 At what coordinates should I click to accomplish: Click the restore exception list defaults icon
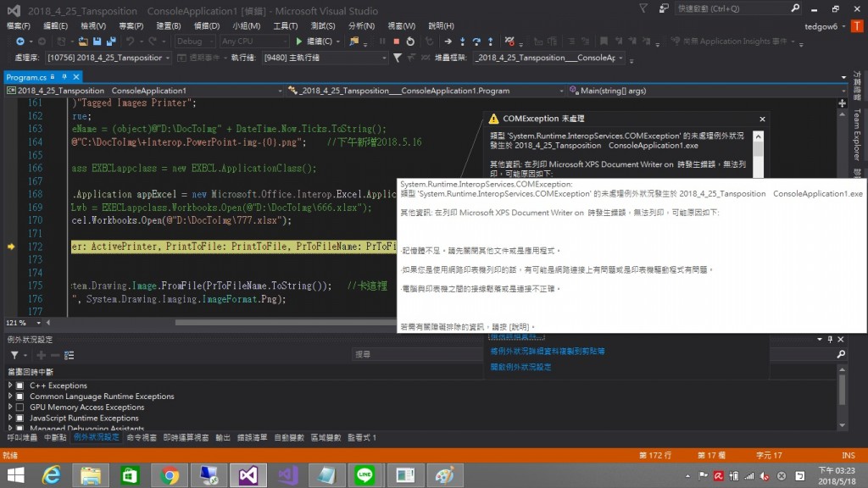pos(70,355)
